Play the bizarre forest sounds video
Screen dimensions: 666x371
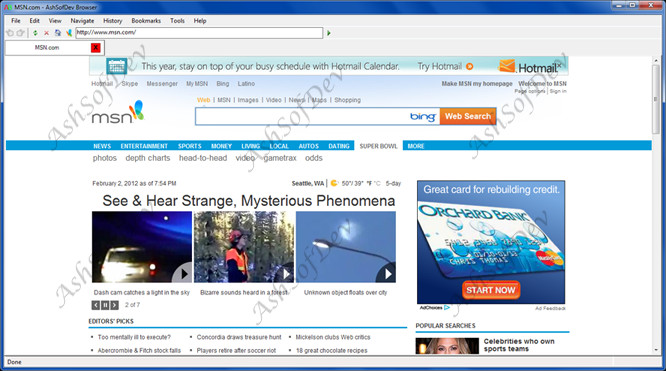tap(244, 247)
